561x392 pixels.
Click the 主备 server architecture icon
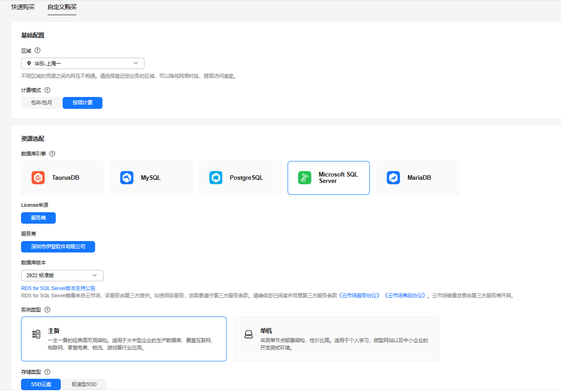pyautogui.click(x=36, y=334)
